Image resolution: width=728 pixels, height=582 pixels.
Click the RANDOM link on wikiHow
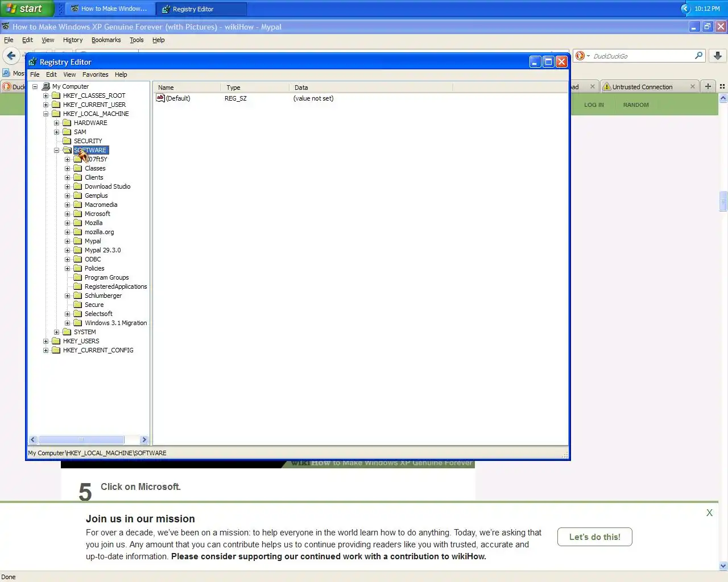pos(636,105)
